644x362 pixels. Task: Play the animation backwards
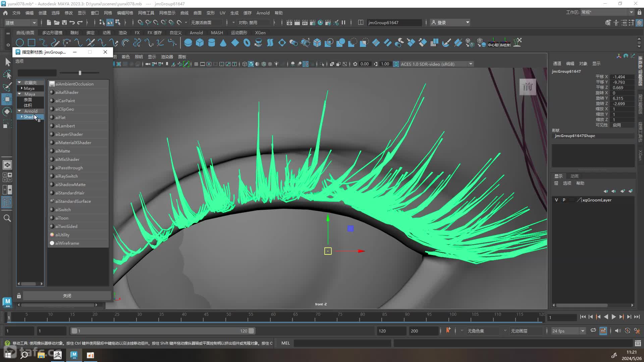point(606,317)
